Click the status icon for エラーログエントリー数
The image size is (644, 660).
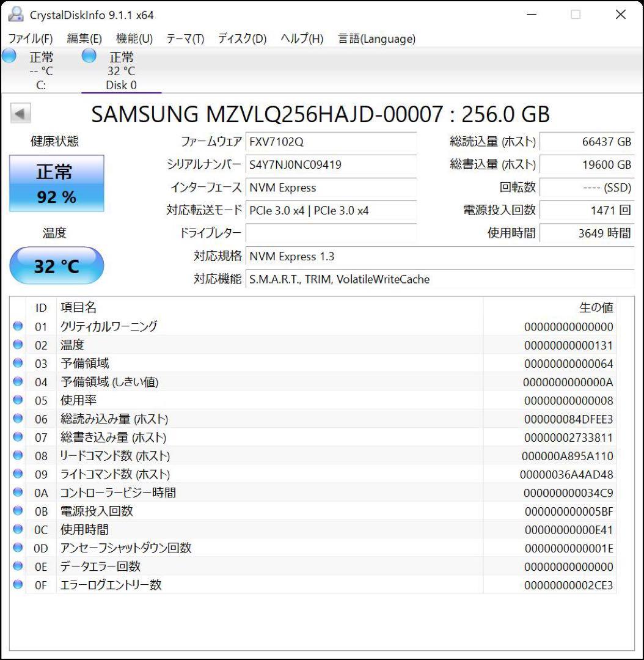coord(17,585)
